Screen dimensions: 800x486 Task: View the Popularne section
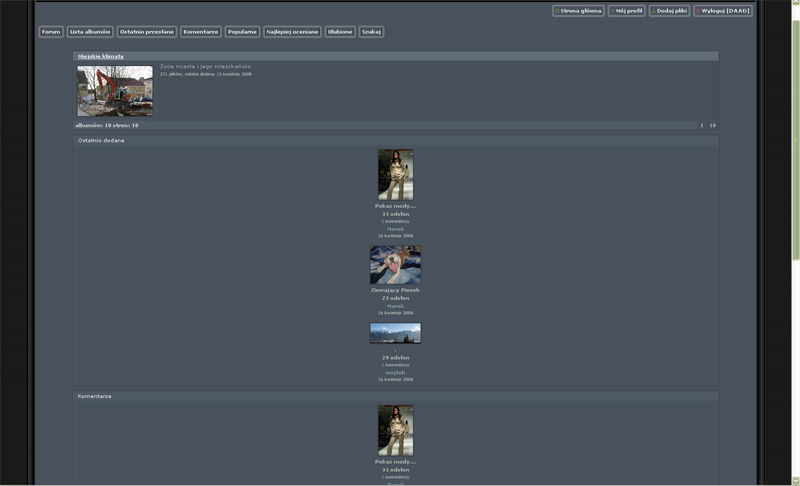coord(242,32)
